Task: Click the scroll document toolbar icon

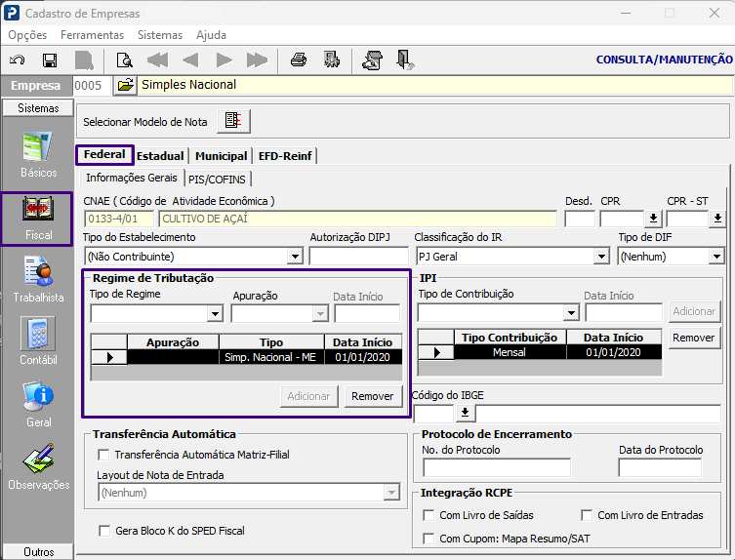Action: click(x=372, y=60)
